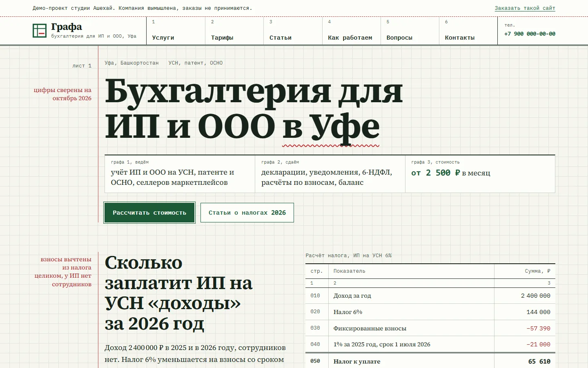Click the demo-project notice at top
The height and width of the screenshot is (368, 588).
point(142,8)
